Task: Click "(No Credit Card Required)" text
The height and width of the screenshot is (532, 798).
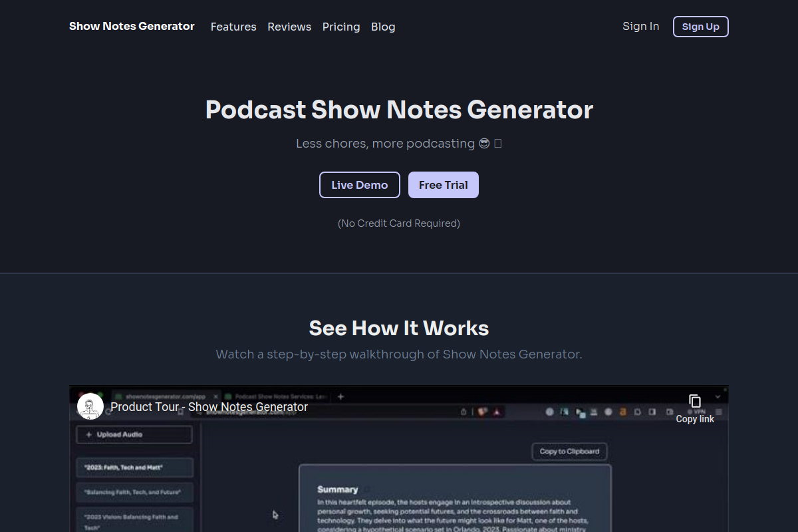Action: (399, 223)
